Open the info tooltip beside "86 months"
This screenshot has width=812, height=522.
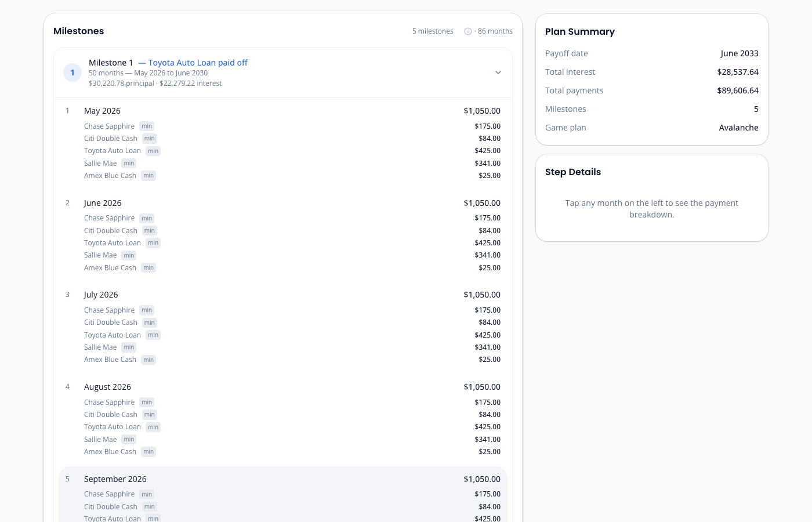pos(468,31)
